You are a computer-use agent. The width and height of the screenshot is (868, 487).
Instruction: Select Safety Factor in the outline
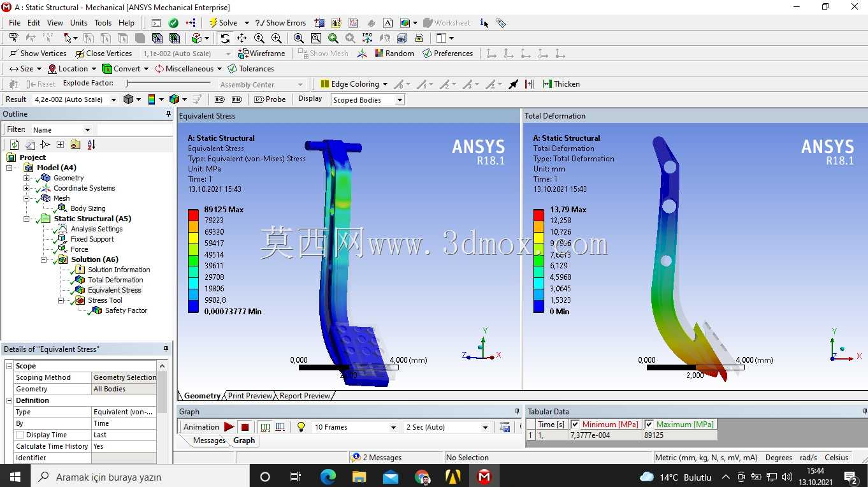pyautogui.click(x=126, y=310)
